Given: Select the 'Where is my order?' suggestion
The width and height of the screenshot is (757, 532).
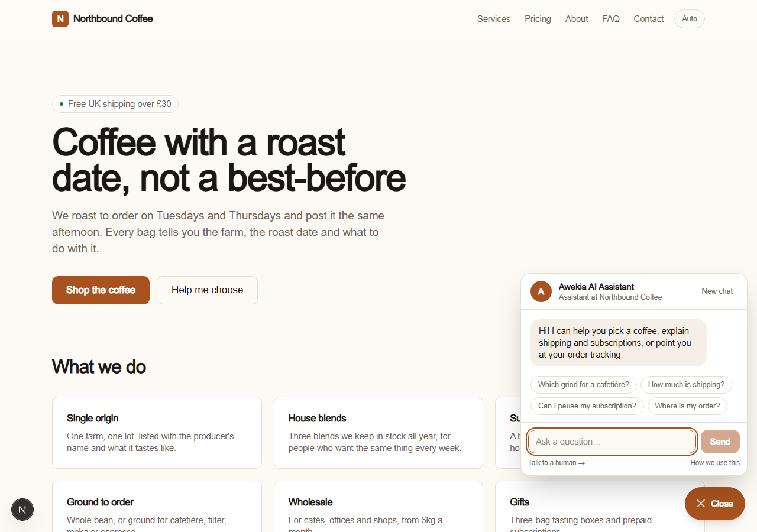Looking at the screenshot, I should pyautogui.click(x=687, y=406).
